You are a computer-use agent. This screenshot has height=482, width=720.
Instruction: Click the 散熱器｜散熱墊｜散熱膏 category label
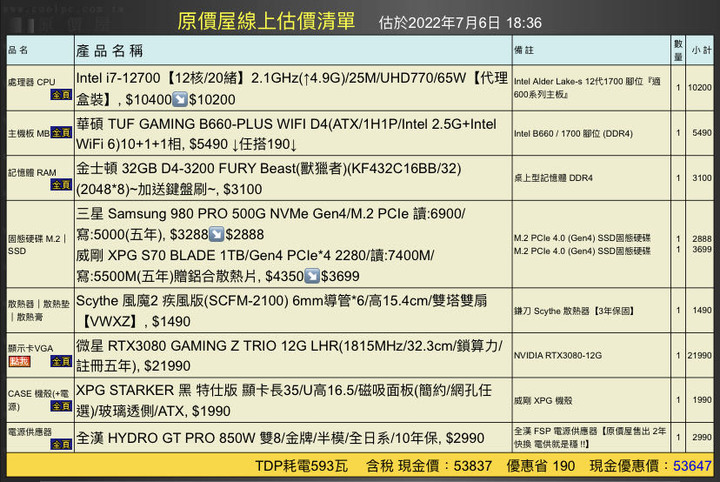coord(39,310)
